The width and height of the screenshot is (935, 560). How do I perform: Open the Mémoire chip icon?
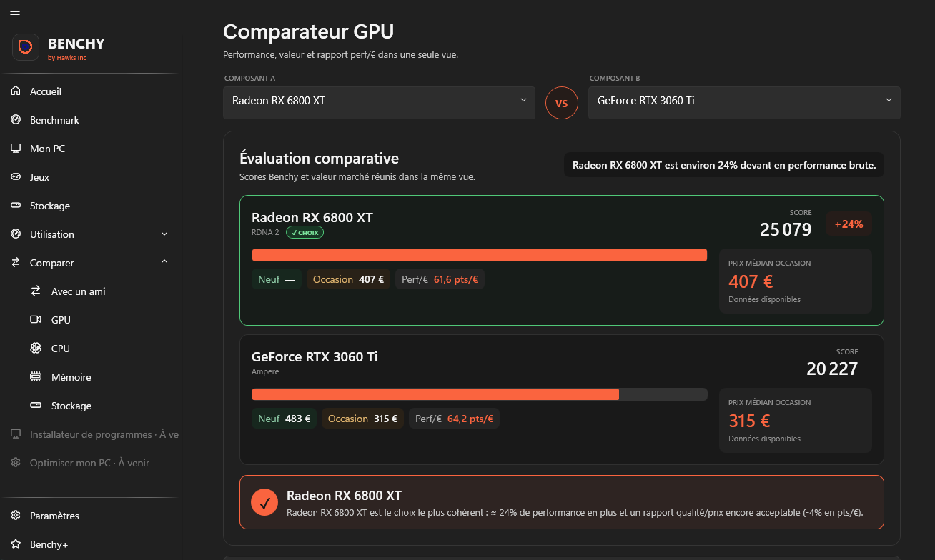point(36,377)
